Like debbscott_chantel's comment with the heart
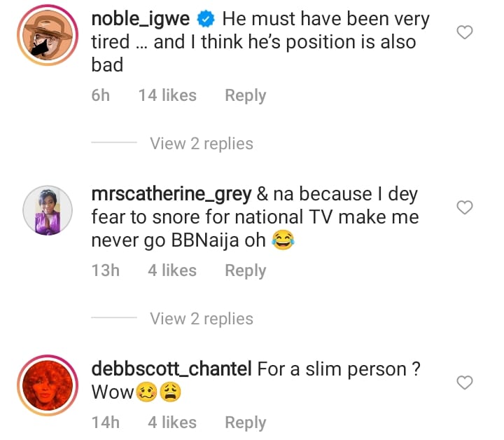The width and height of the screenshot is (504, 440). [465, 382]
